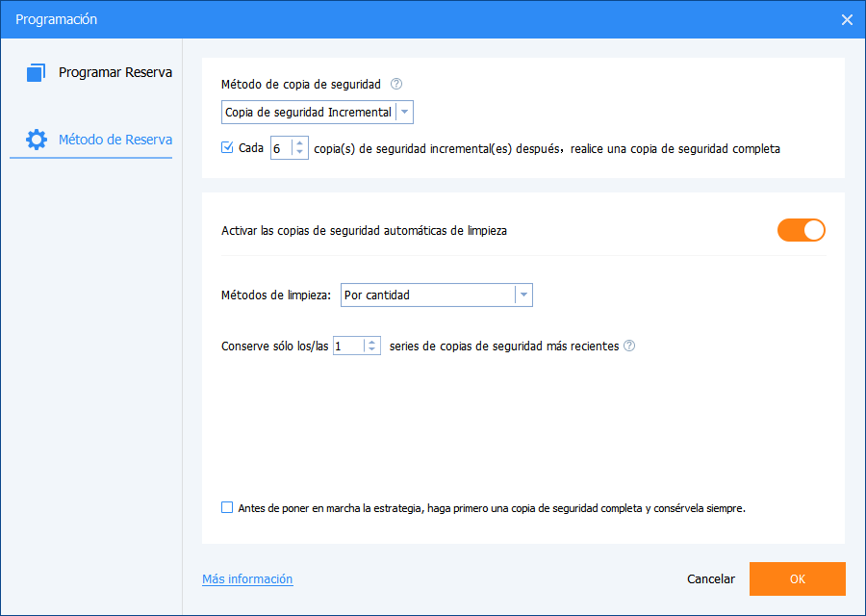The height and width of the screenshot is (616, 866).
Task: Increase the Cada incremental copies count
Action: pyautogui.click(x=299, y=143)
